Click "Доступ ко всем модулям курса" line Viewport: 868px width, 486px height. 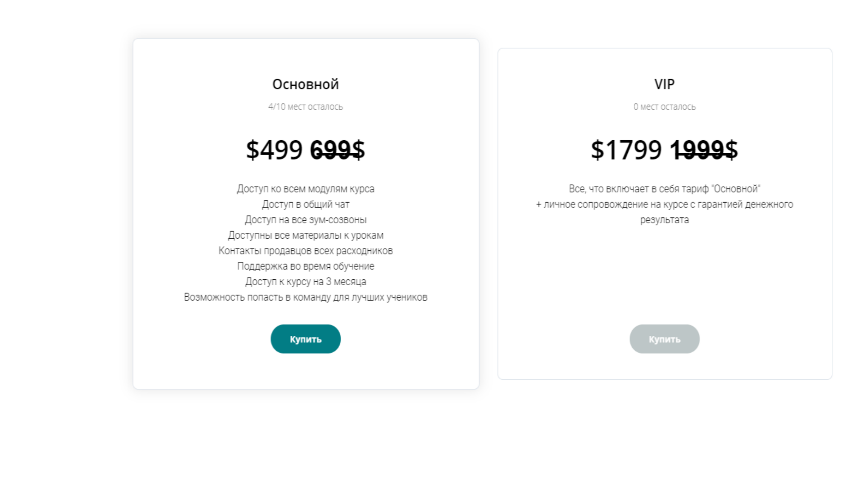[x=305, y=189]
